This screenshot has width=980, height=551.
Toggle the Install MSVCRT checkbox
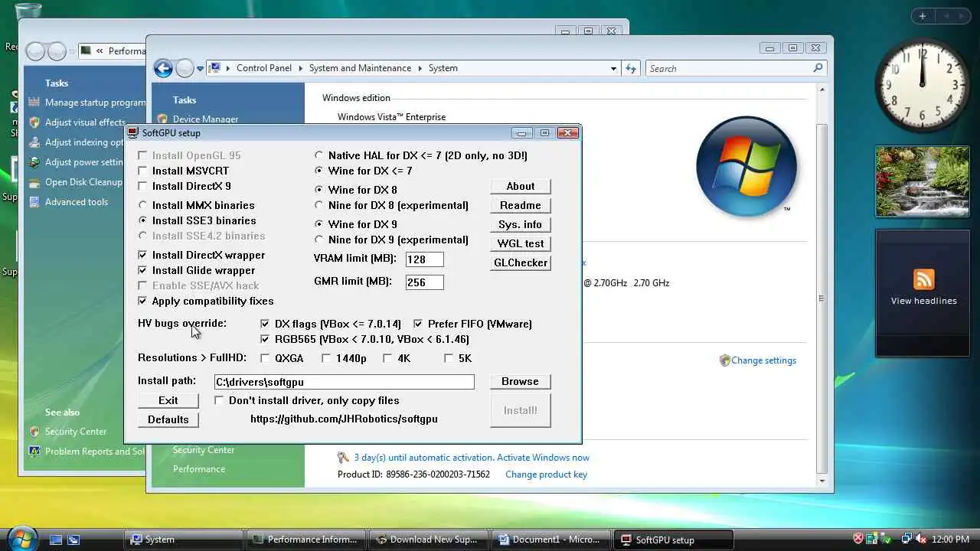[x=142, y=171]
